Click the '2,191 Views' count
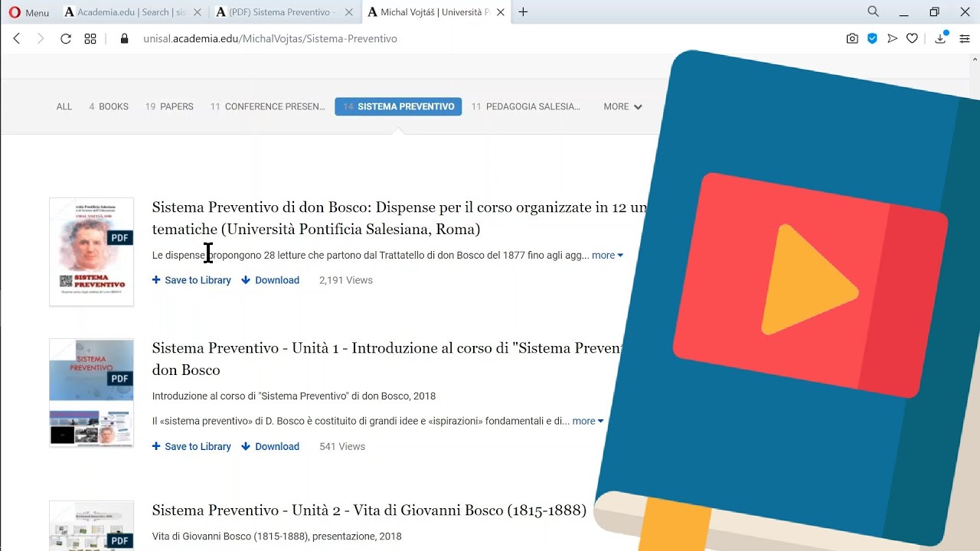Image resolution: width=980 pixels, height=551 pixels. [346, 280]
